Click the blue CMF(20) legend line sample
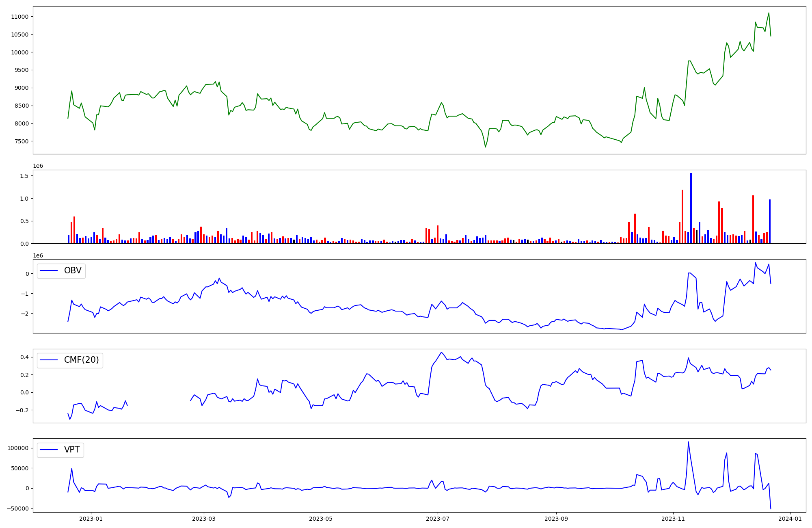 pyautogui.click(x=49, y=360)
